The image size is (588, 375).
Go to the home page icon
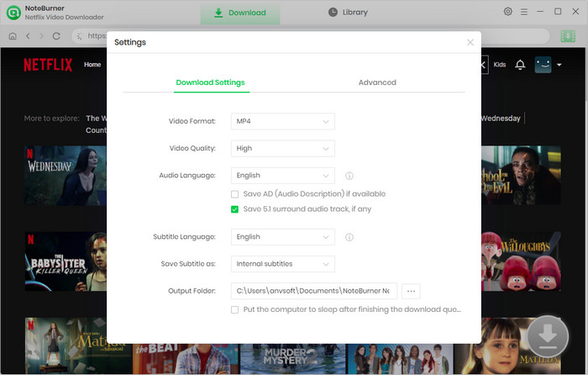(x=13, y=36)
